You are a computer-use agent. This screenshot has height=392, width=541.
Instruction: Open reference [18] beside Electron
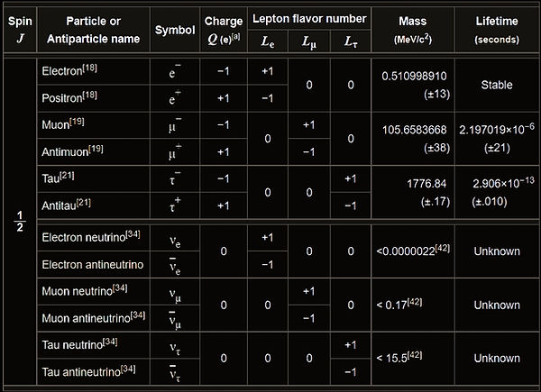pyautogui.click(x=89, y=68)
